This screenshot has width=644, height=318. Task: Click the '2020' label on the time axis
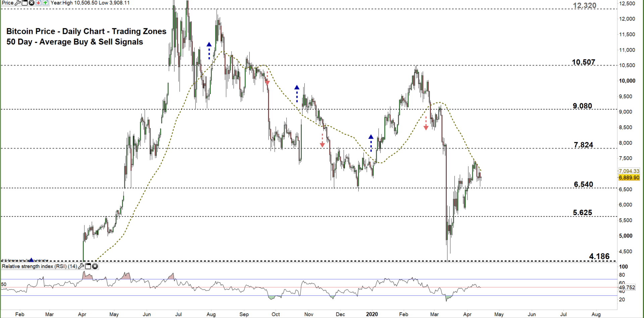pos(372,314)
